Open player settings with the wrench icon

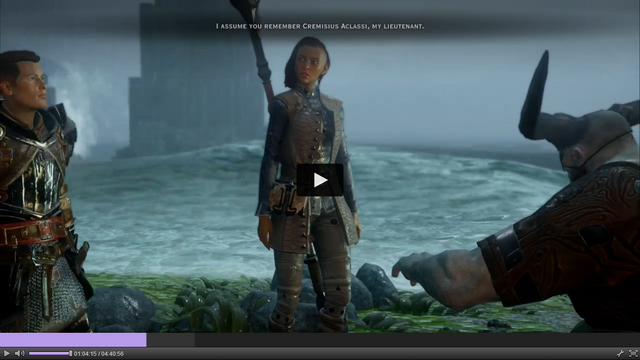[x=620, y=353]
